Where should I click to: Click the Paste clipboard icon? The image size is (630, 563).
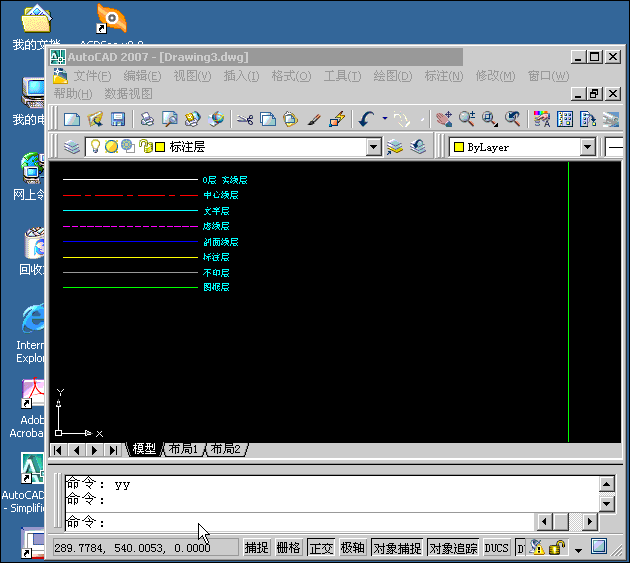click(290, 119)
